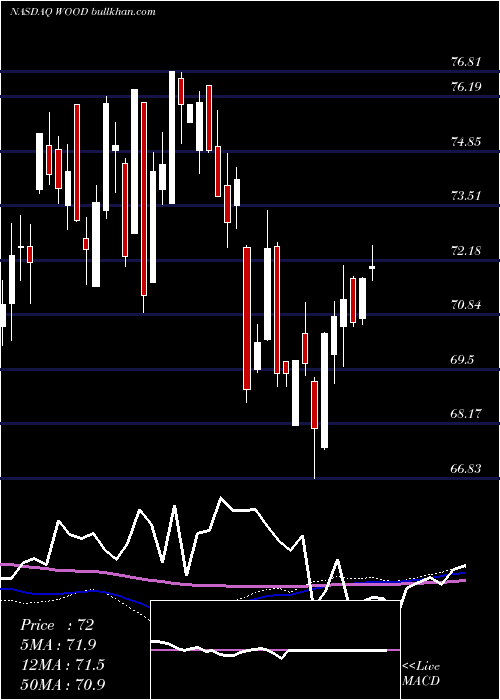Click the 12MA : 71.5 value
Image resolution: width=500 pixels, height=700 pixels.
click(x=62, y=664)
